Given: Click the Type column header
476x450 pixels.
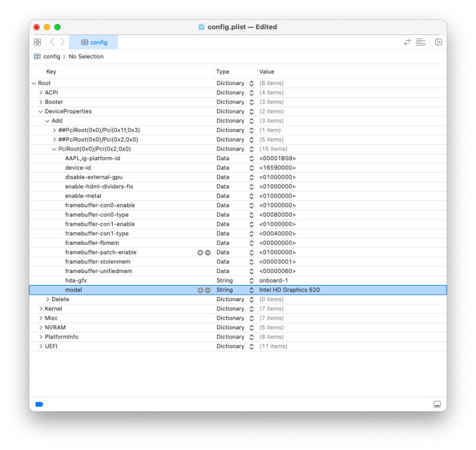Looking at the screenshot, I should (222, 72).
